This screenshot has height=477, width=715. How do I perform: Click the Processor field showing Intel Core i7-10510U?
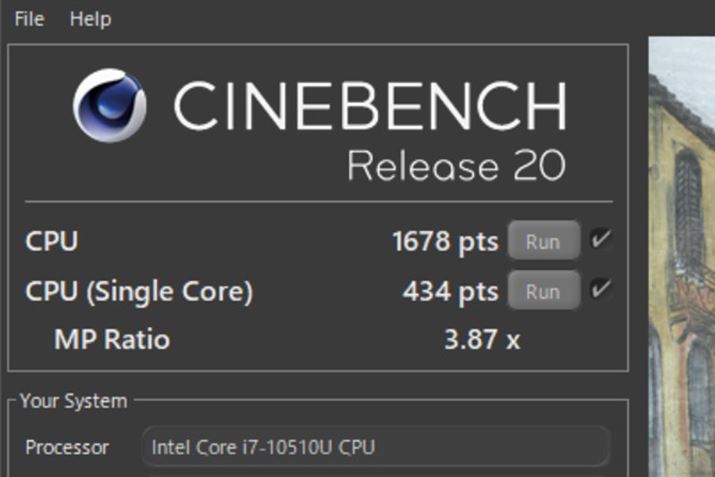(375, 447)
